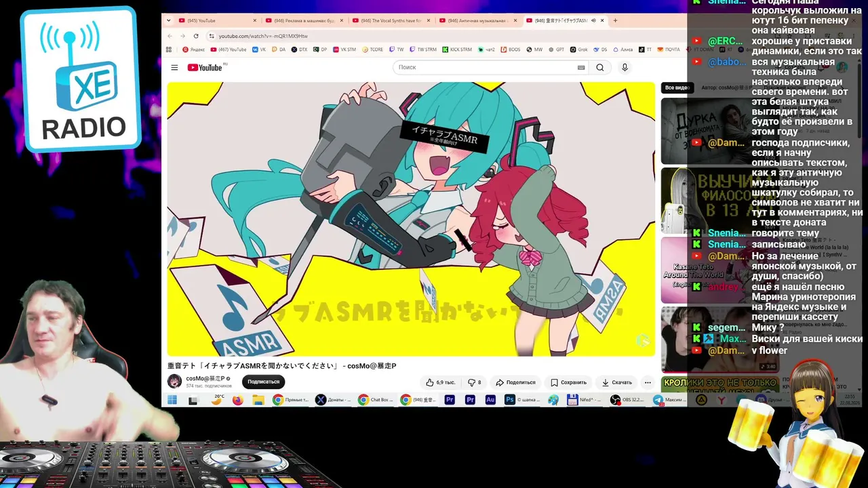Click the Поделиться share button
The width and height of the screenshot is (868, 488).
click(515, 382)
